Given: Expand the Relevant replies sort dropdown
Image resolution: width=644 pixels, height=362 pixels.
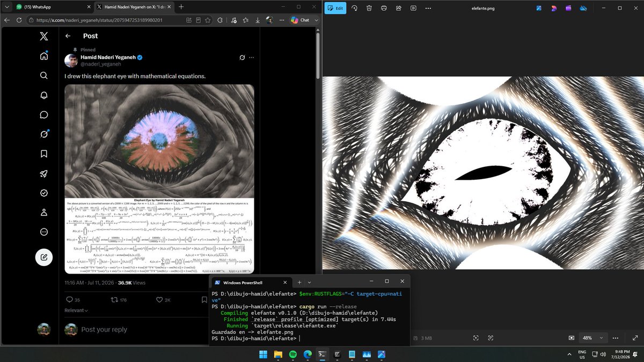Looking at the screenshot, I should click(76, 310).
